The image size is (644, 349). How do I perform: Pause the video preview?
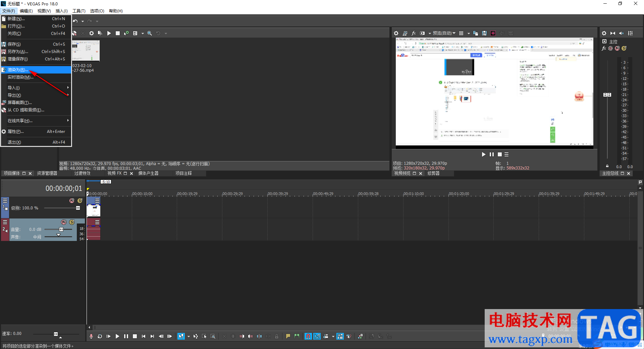pyautogui.click(x=491, y=154)
